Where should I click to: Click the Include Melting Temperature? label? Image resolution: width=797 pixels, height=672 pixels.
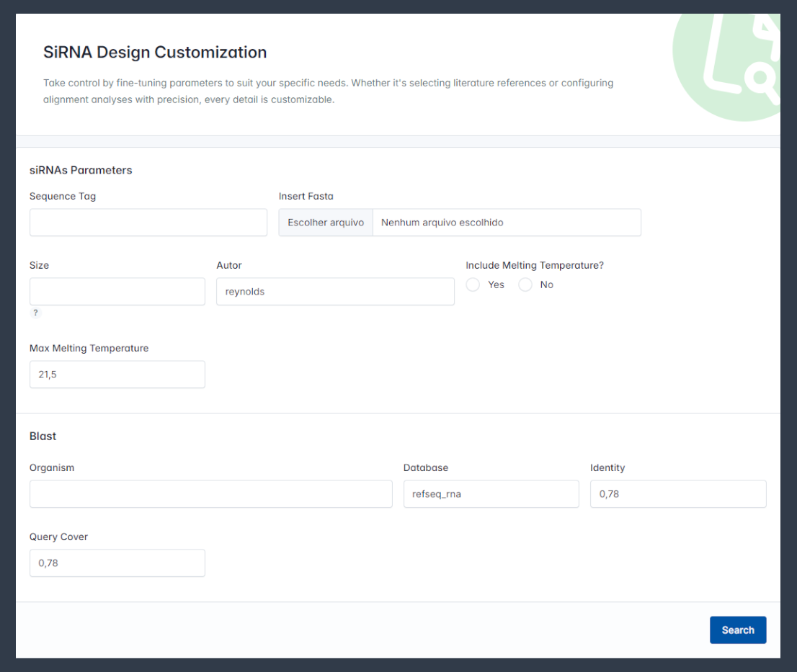point(534,265)
